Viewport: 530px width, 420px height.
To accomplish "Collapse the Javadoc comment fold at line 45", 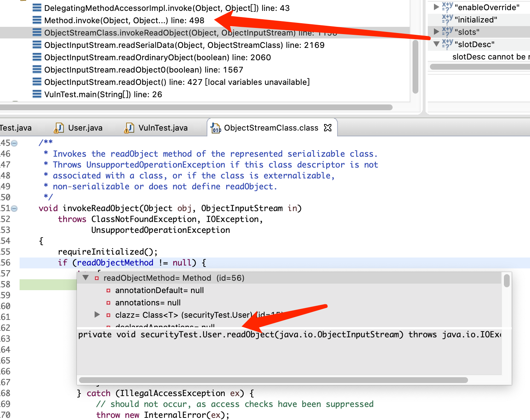I will click(14, 143).
